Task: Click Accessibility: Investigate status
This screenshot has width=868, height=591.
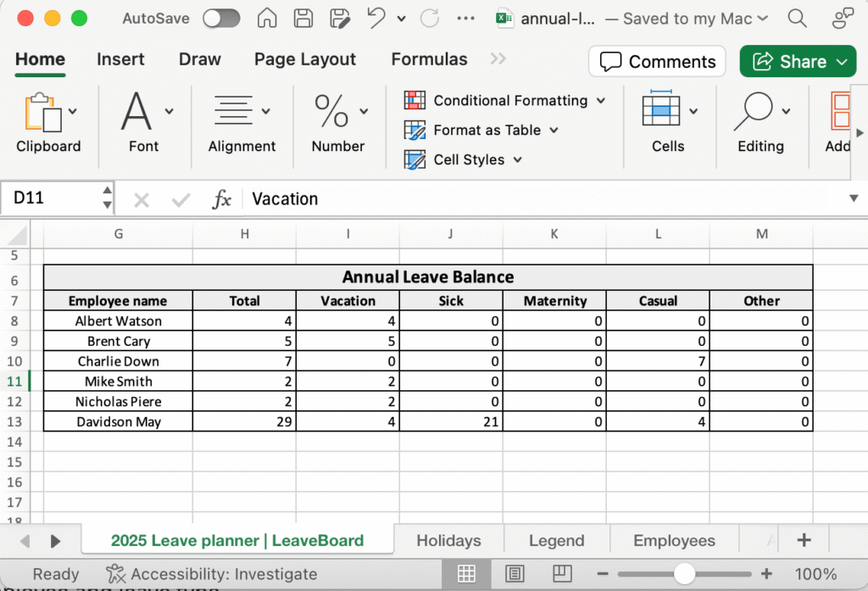Action: coord(211,574)
